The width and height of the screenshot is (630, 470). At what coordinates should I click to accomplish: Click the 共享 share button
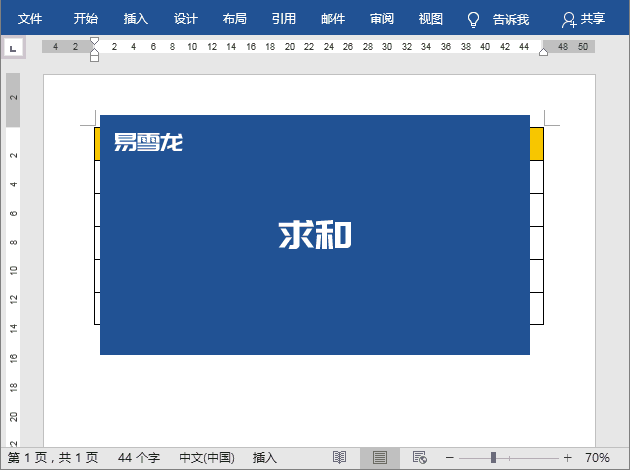[583, 19]
